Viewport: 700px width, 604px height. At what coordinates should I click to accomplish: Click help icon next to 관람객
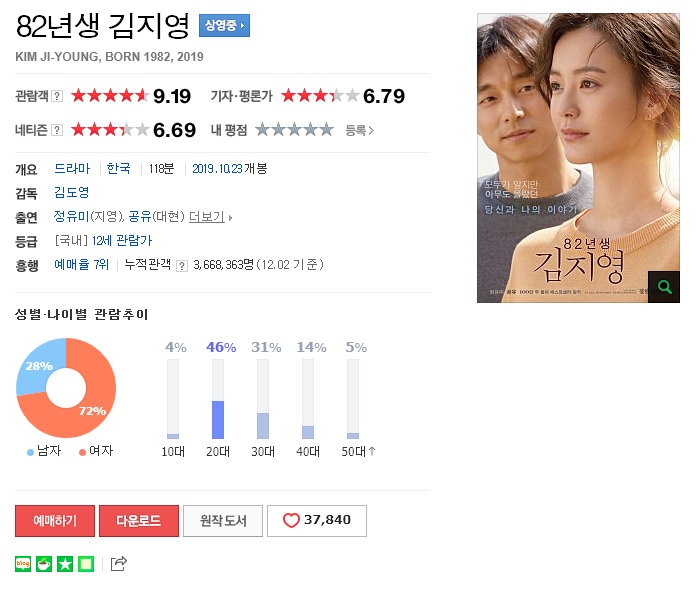point(57,96)
